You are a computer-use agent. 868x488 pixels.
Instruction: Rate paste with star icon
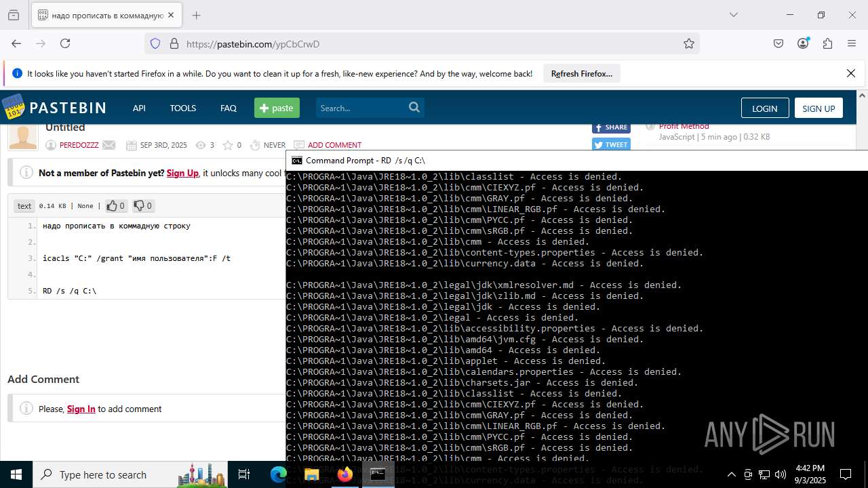coord(228,145)
